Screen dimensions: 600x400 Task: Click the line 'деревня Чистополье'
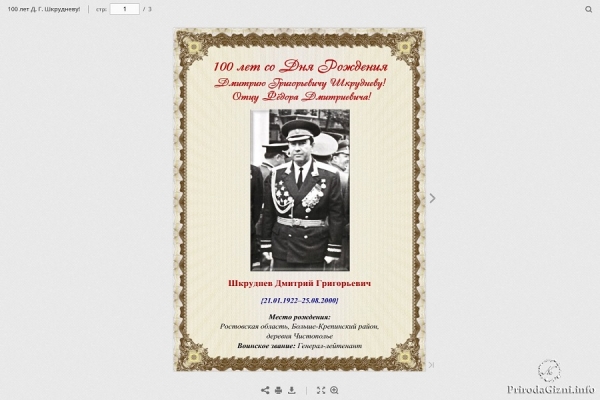(300, 336)
